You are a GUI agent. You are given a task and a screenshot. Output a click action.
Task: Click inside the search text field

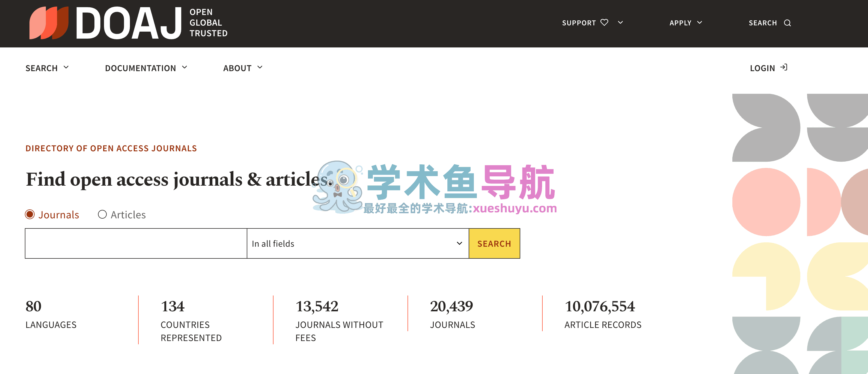tap(136, 243)
